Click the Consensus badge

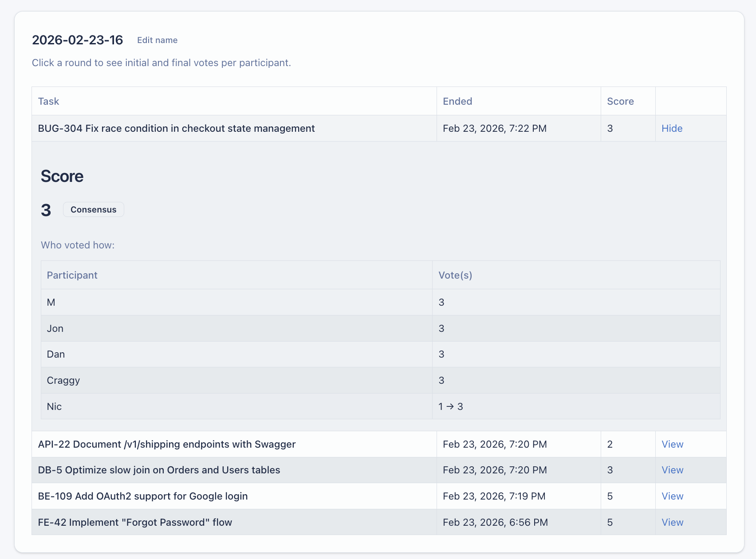pyautogui.click(x=93, y=209)
